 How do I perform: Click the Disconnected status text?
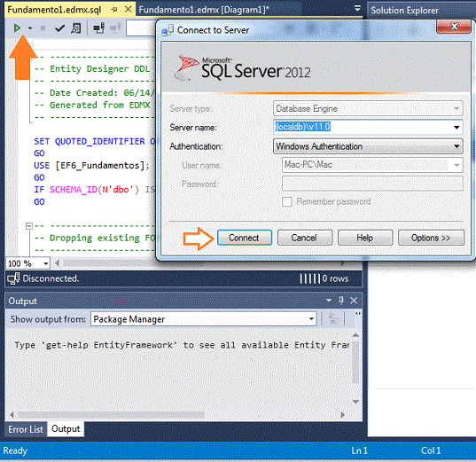(51, 278)
